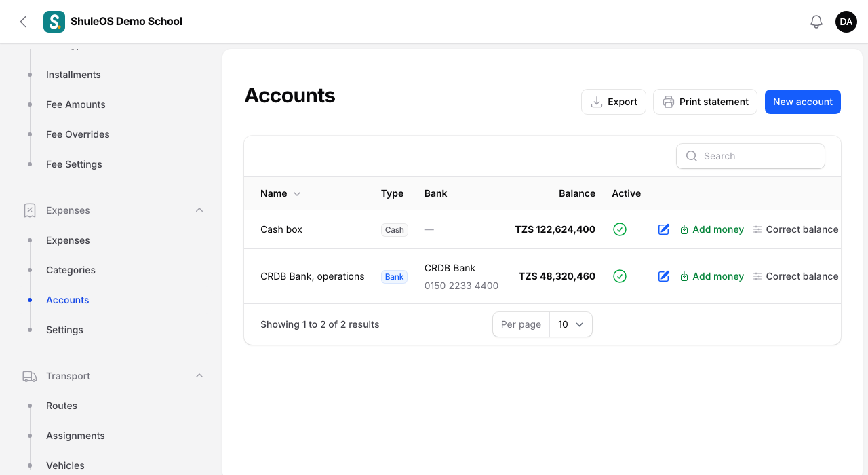Click the edit icon for Cash box
This screenshot has width=868, height=475.
(664, 229)
